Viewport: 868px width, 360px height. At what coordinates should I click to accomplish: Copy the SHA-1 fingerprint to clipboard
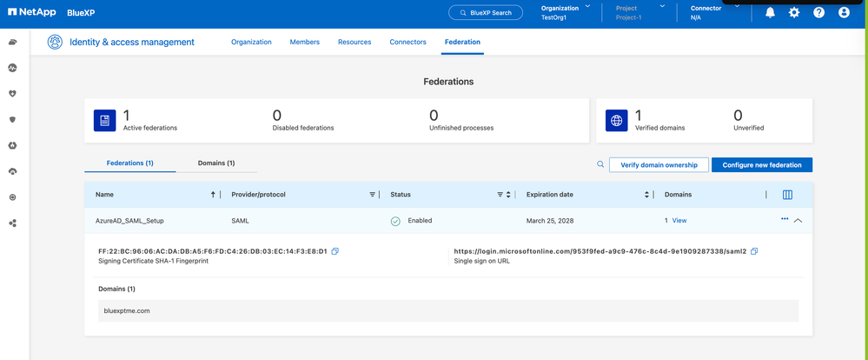[x=335, y=251]
